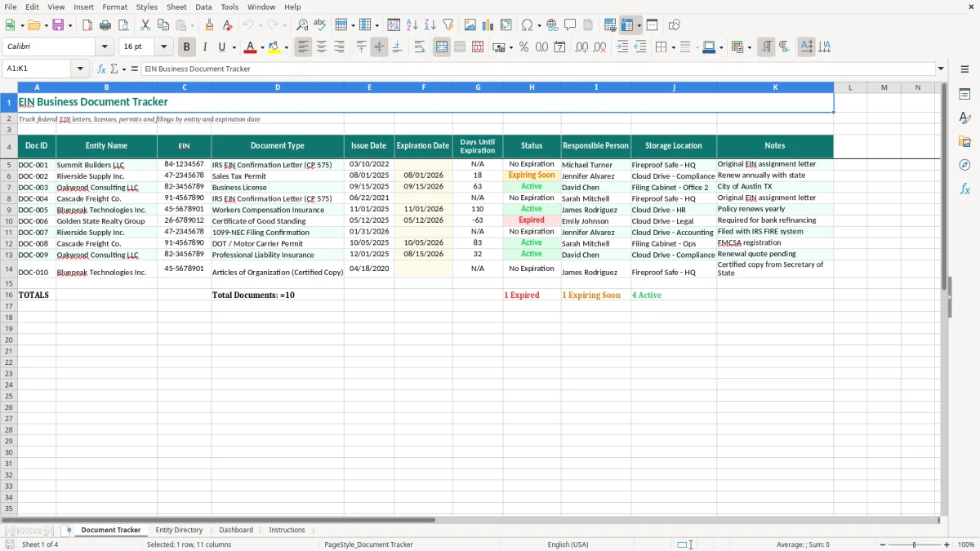Click the AutoFilter funnel icon

[x=448, y=25]
